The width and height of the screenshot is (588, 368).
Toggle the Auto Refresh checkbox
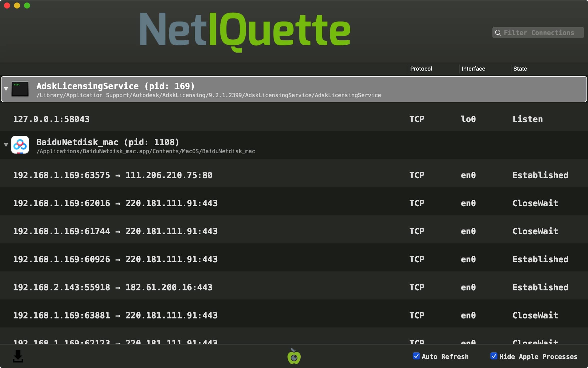click(x=416, y=356)
